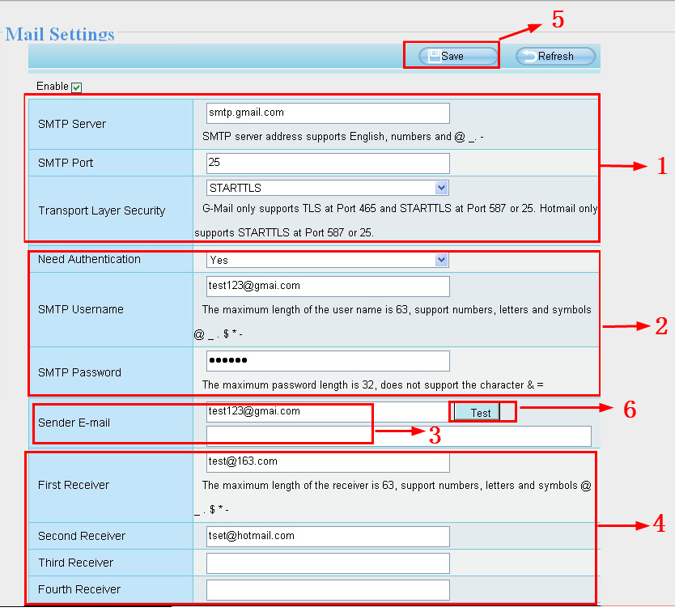Screen dimensions: 675x616
Task: Click the Second Receiver label
Action: pos(82,536)
